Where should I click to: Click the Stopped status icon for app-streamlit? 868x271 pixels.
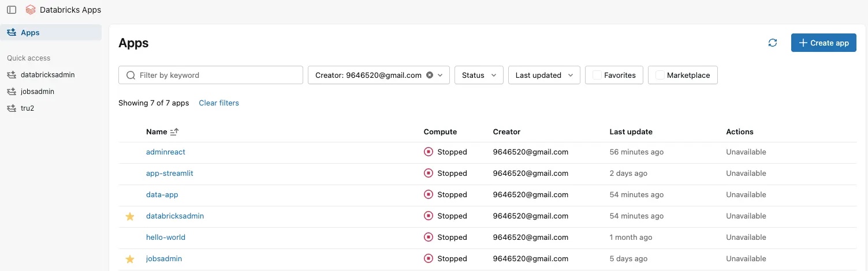[429, 174]
